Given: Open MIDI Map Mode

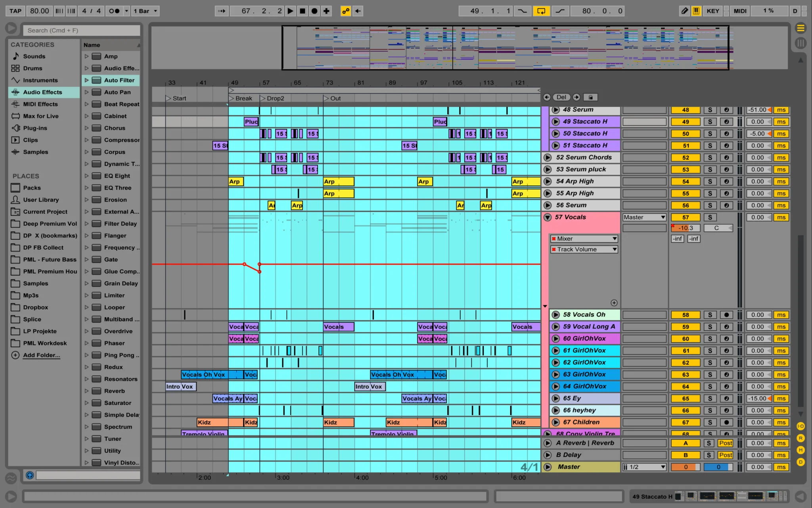Looking at the screenshot, I should click(x=740, y=11).
